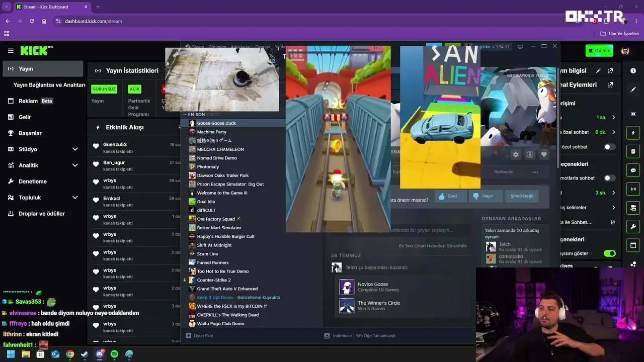This screenshot has height=362, width=644.
Task: Open the Rehberler tab in Steam
Action: 504,172
